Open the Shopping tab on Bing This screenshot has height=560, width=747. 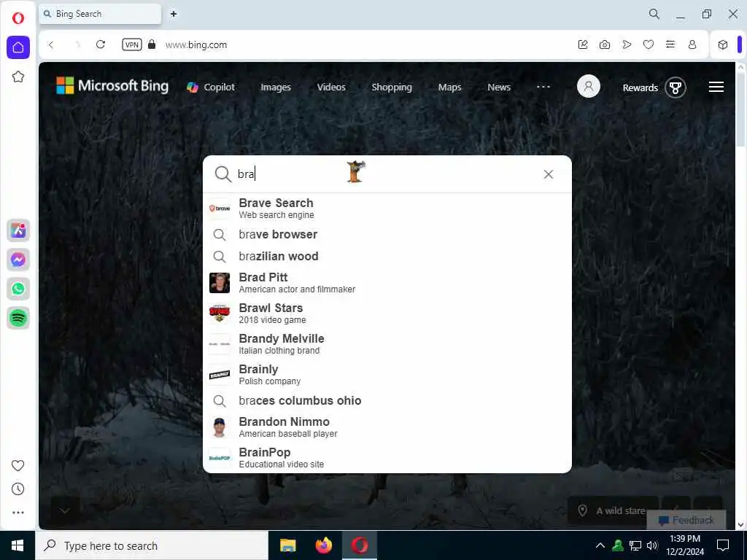392,87
